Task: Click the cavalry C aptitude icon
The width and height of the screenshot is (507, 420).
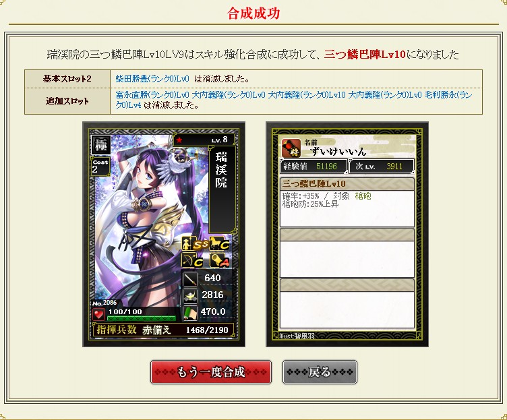Action: click(220, 244)
